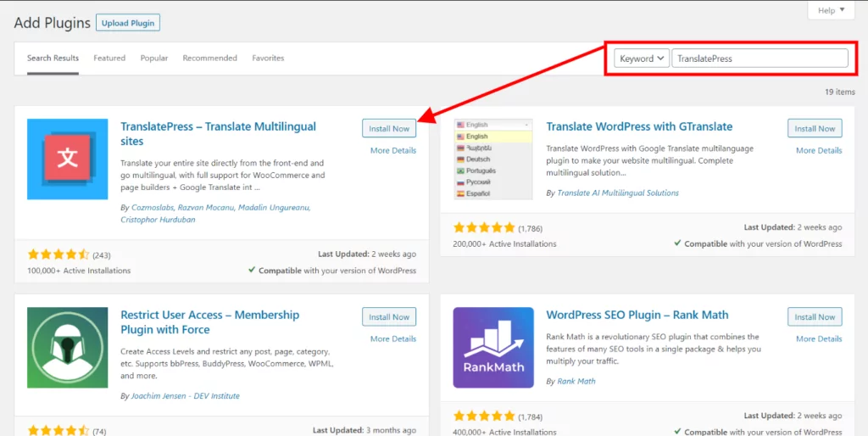Click the Upload Plugin button
The width and height of the screenshot is (868, 436).
tap(128, 23)
